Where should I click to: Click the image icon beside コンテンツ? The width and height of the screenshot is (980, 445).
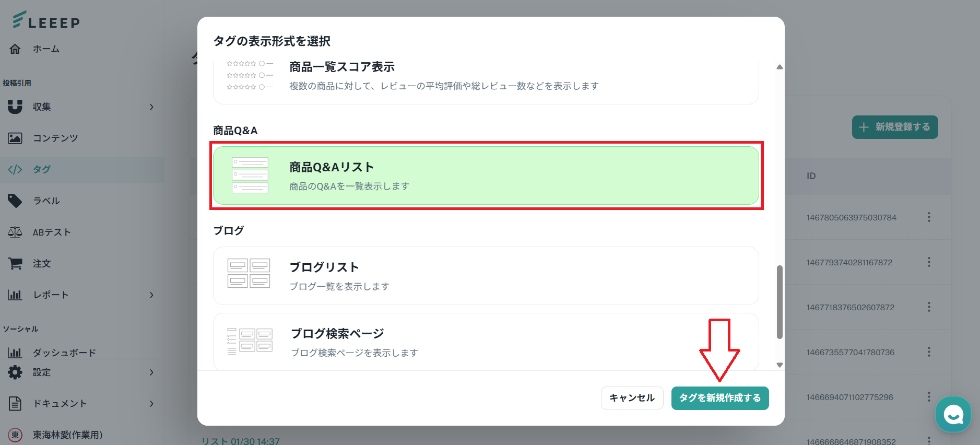coord(15,138)
